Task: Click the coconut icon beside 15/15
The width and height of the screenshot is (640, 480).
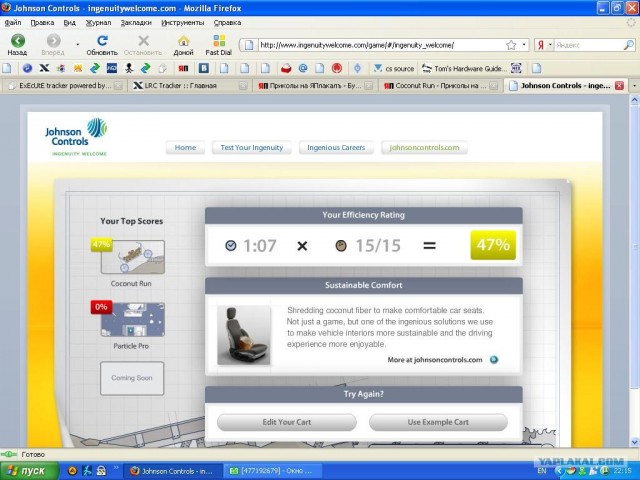Action: point(341,246)
